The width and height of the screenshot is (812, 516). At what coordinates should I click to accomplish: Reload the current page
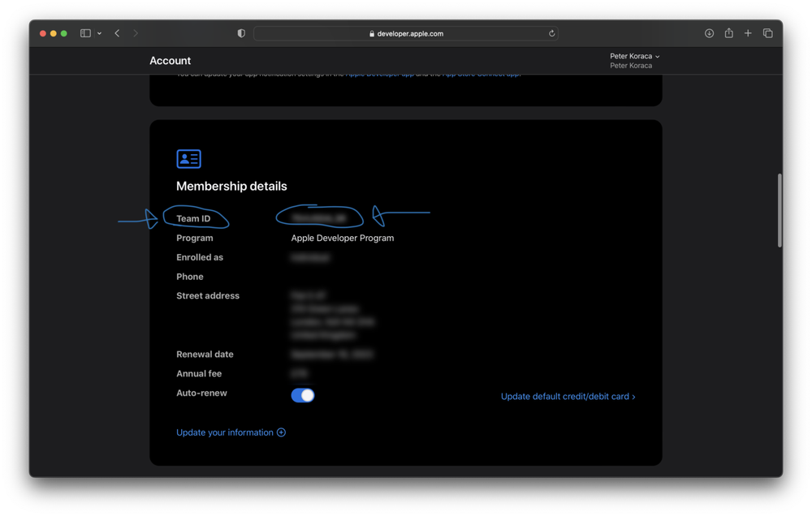551,33
